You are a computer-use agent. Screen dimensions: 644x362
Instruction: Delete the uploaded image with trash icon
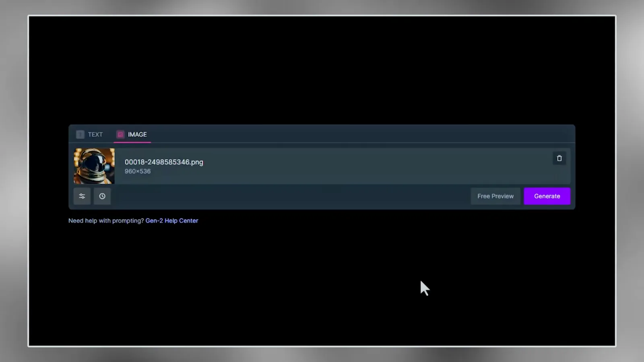(x=559, y=158)
